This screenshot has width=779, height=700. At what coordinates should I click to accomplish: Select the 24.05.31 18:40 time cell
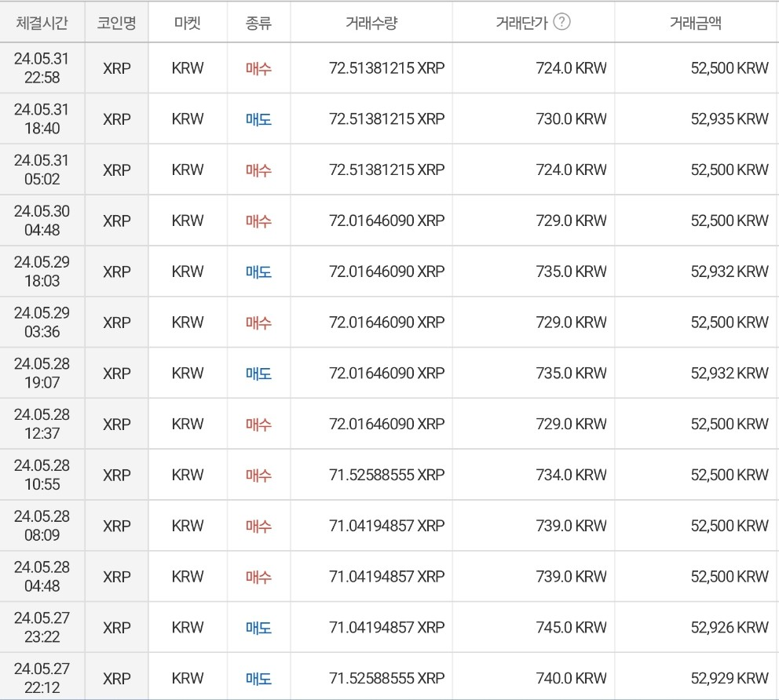point(42,118)
